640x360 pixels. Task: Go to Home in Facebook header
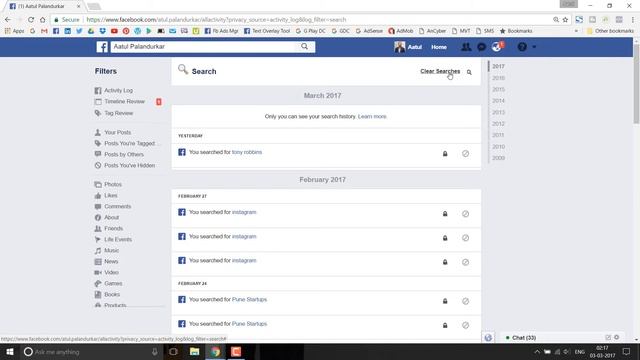pyautogui.click(x=439, y=47)
